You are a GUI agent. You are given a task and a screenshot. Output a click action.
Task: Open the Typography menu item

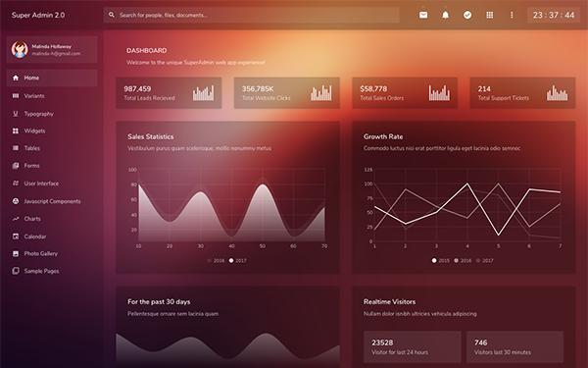52,114
